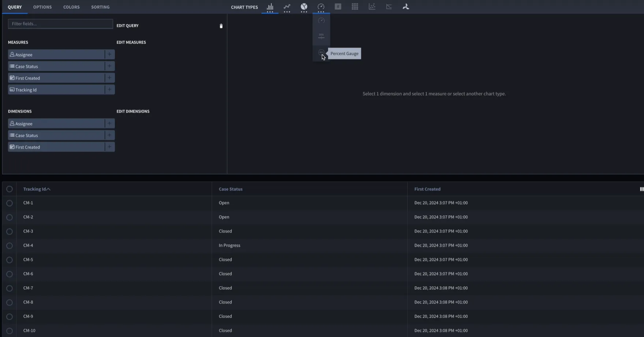
Task: Add Assignee to measures
Action: [x=109, y=54]
